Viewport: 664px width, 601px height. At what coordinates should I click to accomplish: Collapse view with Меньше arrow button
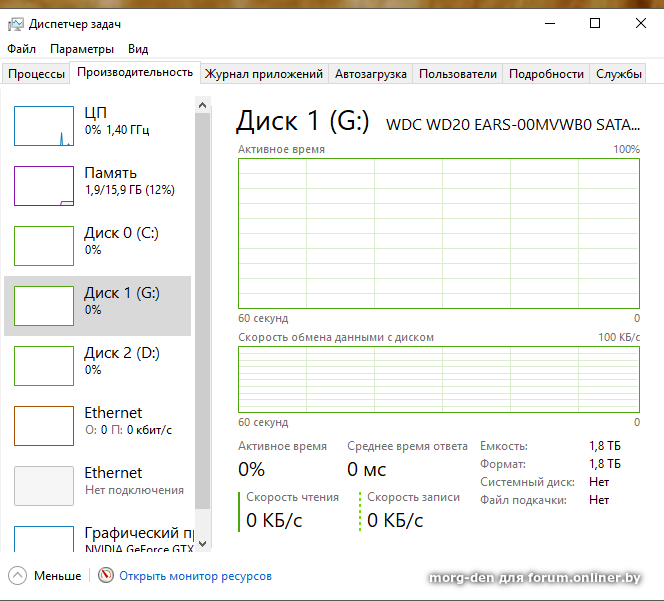18,576
